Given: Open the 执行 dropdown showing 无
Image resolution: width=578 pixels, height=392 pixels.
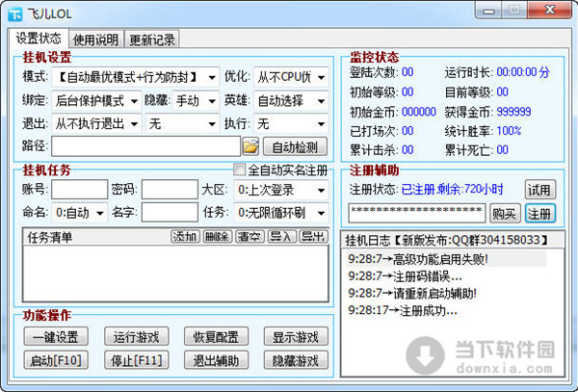Looking at the screenshot, I should tap(291, 124).
